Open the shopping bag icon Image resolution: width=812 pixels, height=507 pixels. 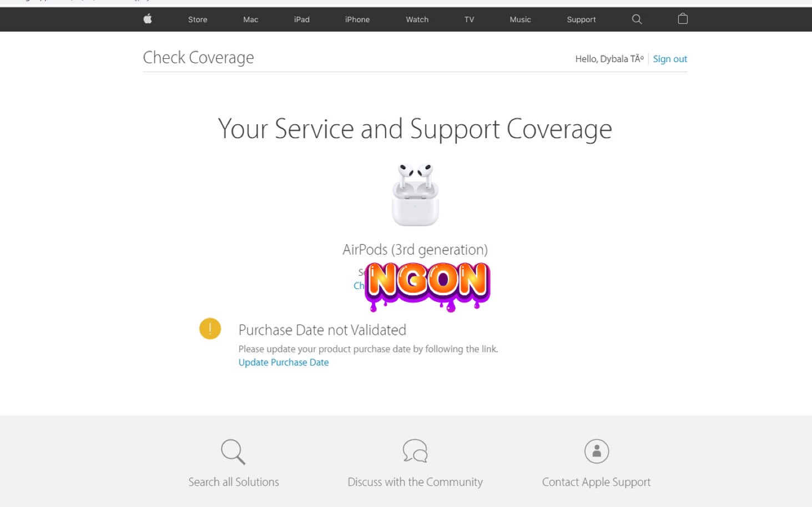click(x=683, y=19)
